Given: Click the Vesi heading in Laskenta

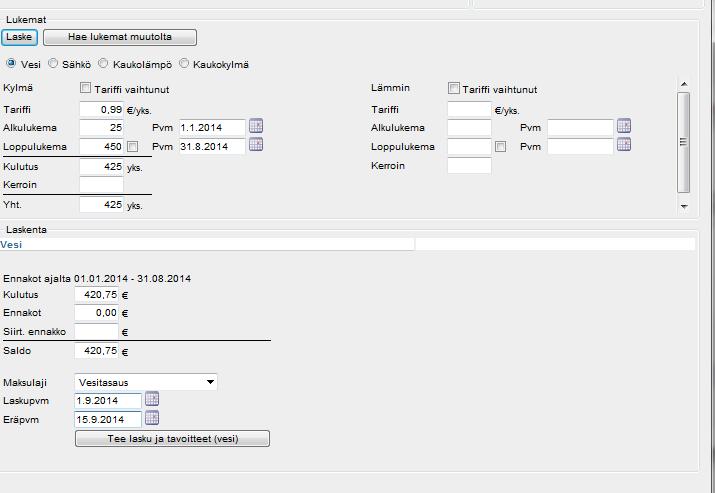Looking at the screenshot, I should coord(11,244).
